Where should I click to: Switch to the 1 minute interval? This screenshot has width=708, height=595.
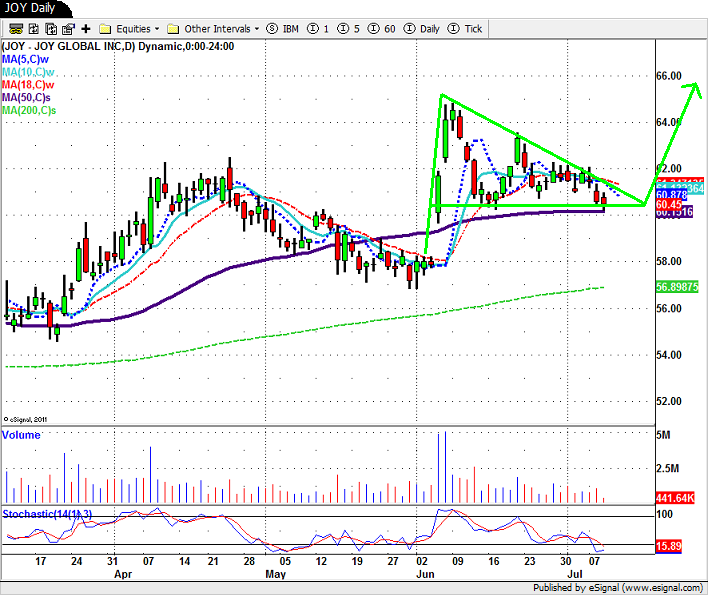pyautogui.click(x=318, y=29)
